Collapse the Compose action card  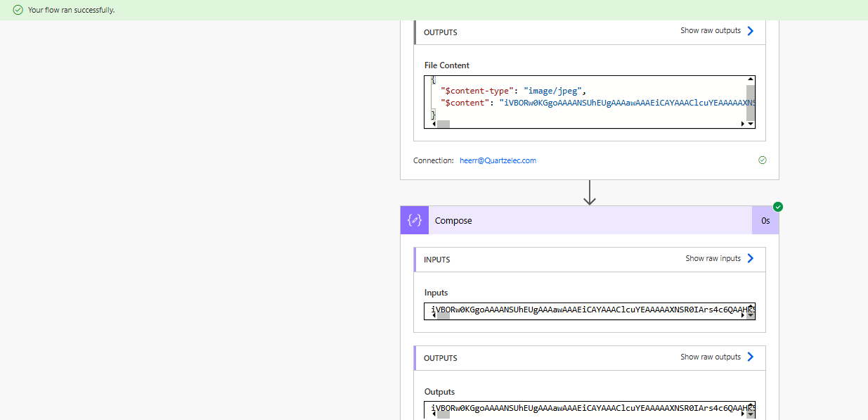point(453,220)
